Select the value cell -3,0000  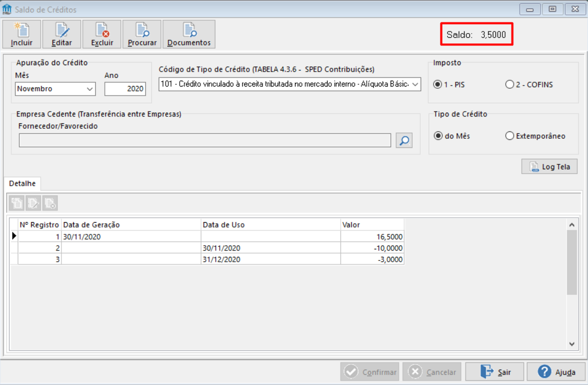point(373,259)
